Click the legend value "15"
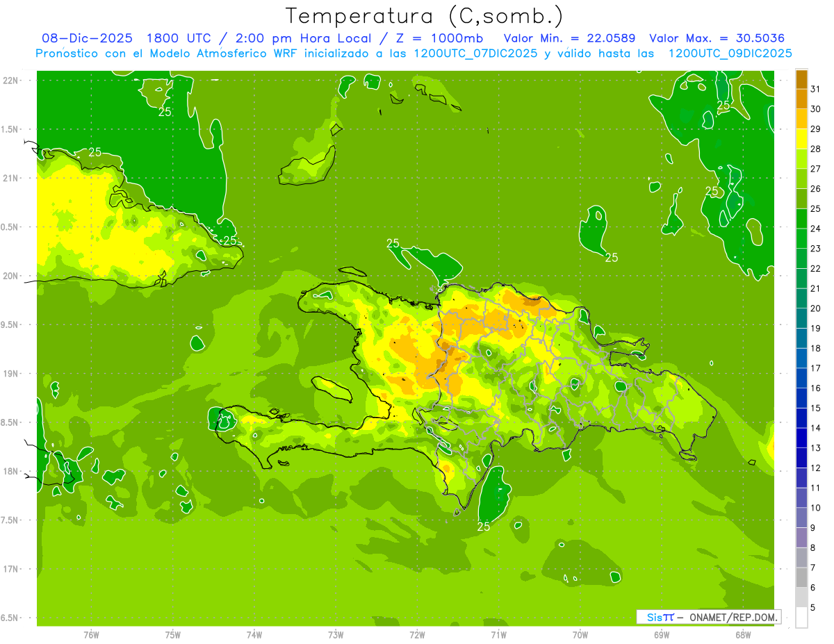The width and height of the screenshot is (834, 644). [x=815, y=408]
